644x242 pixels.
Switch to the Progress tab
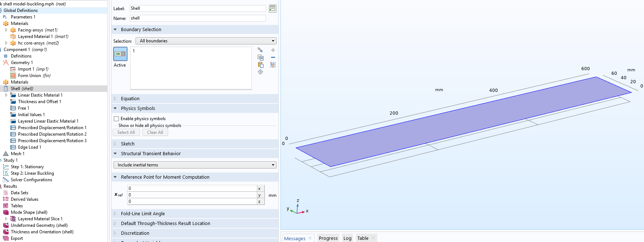tap(328, 238)
